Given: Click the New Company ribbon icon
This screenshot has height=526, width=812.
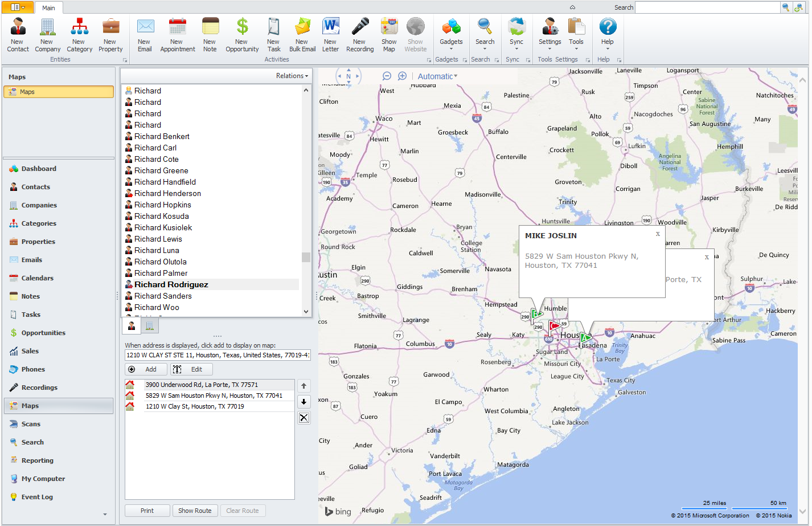Looking at the screenshot, I should coord(47,35).
